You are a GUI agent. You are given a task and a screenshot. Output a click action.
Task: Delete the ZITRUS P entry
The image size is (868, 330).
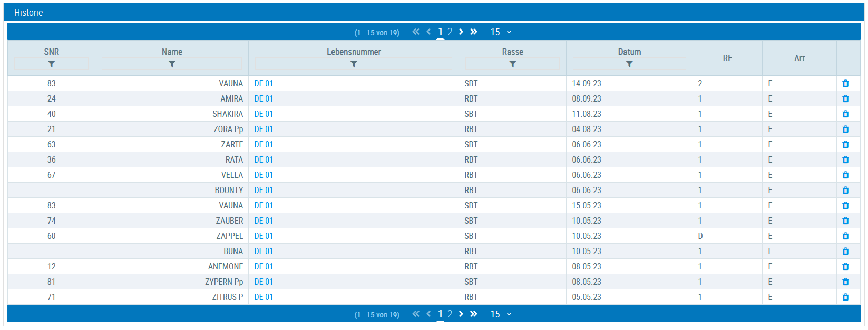pos(845,297)
